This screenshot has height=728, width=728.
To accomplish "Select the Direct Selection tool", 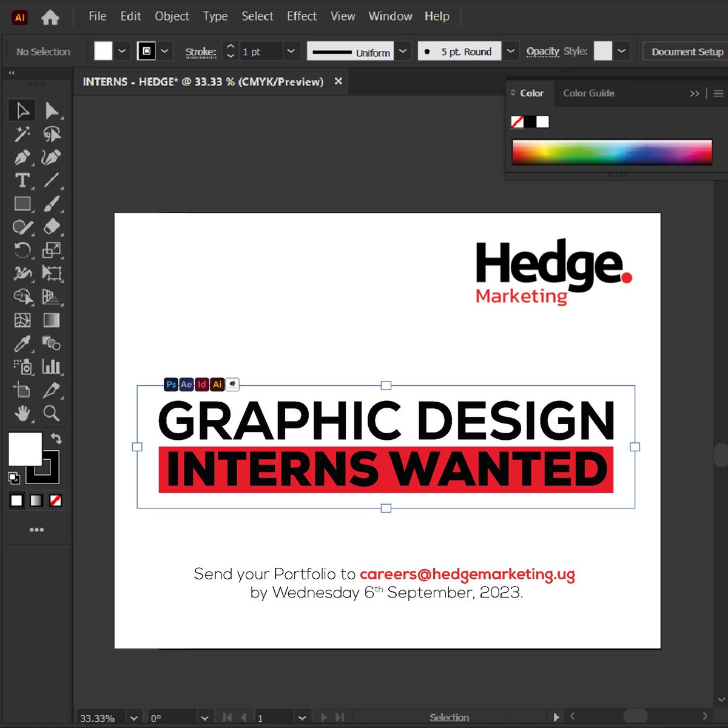I will (x=52, y=110).
